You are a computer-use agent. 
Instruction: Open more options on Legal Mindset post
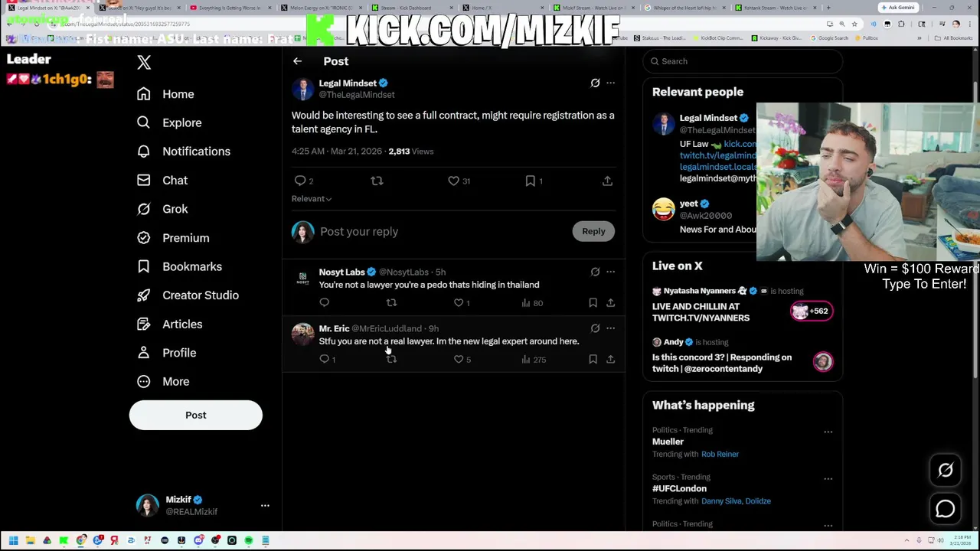tap(610, 83)
